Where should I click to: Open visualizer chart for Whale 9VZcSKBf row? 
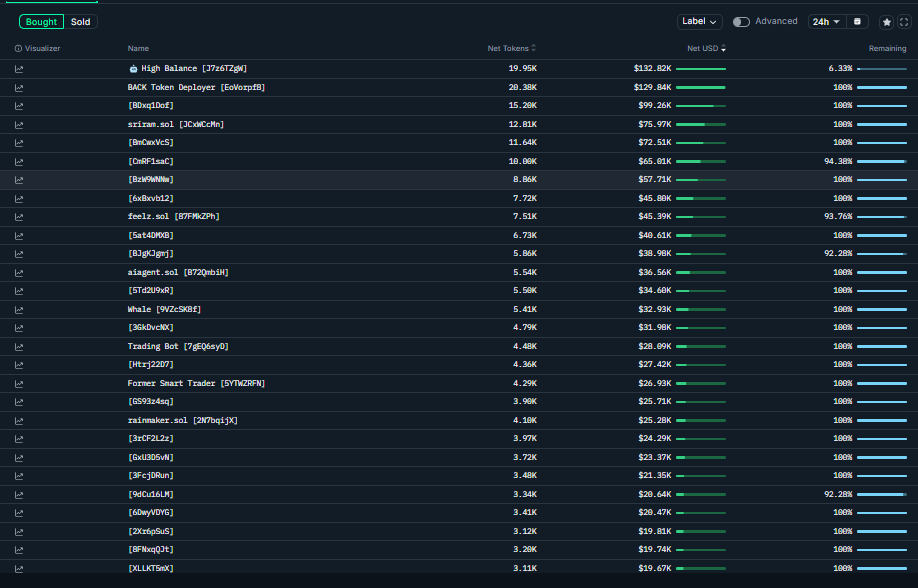19,309
